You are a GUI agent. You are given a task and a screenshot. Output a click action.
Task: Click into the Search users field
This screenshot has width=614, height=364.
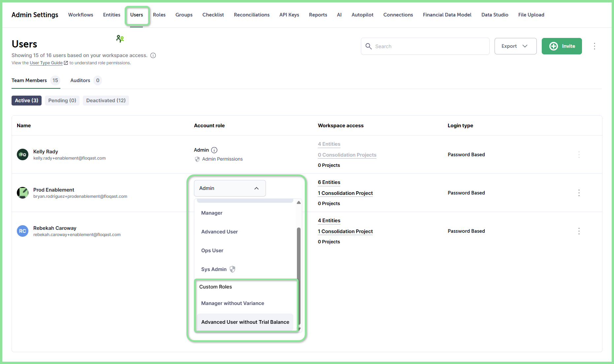[425, 46]
